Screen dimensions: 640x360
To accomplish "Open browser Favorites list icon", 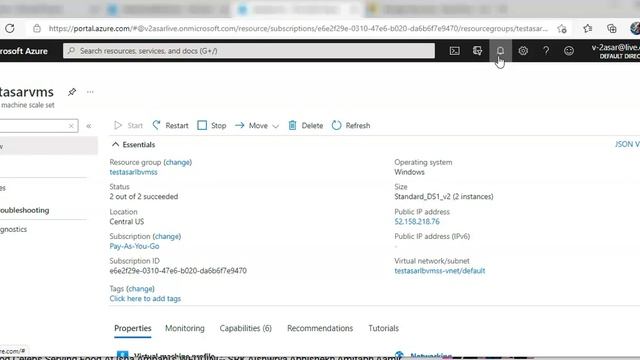I will pos(587,29).
